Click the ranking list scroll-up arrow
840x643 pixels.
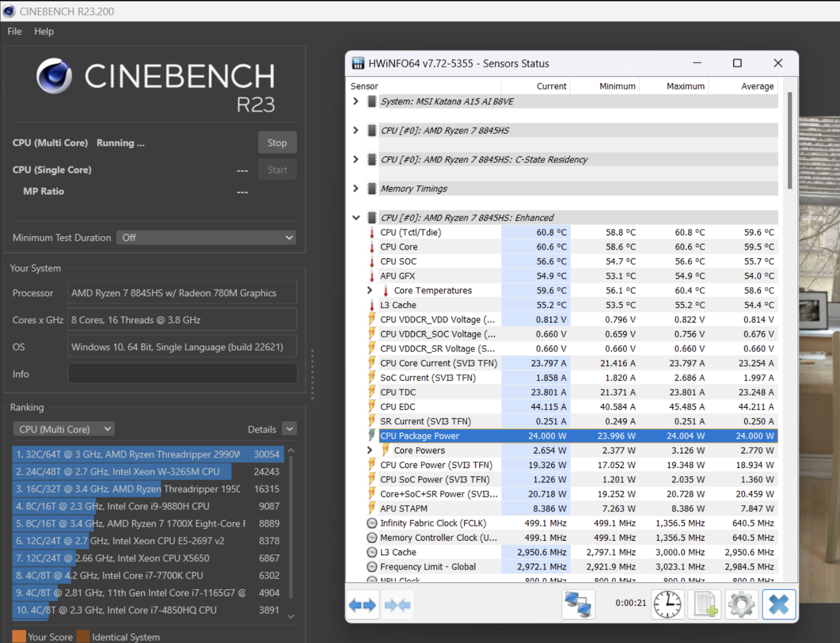(x=291, y=451)
